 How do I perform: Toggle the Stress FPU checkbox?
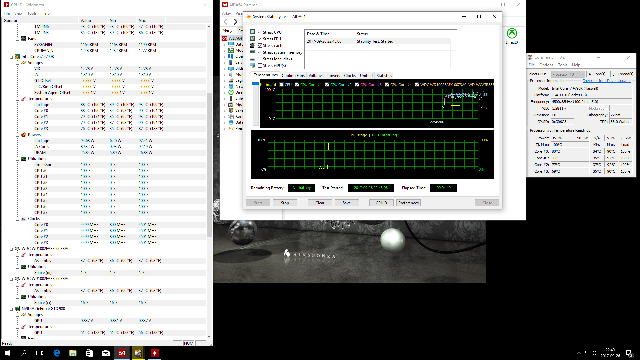[259, 39]
